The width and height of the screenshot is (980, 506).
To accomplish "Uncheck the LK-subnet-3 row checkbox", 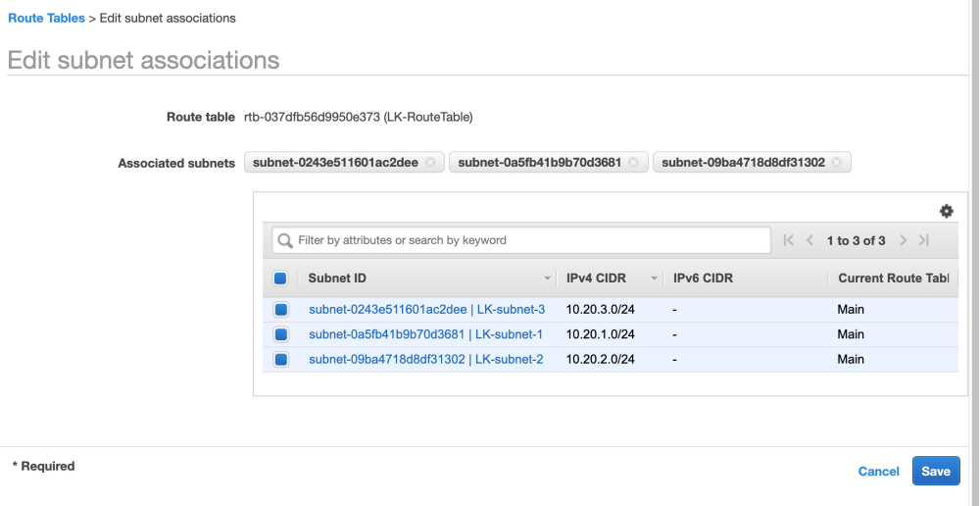I will 280,310.
